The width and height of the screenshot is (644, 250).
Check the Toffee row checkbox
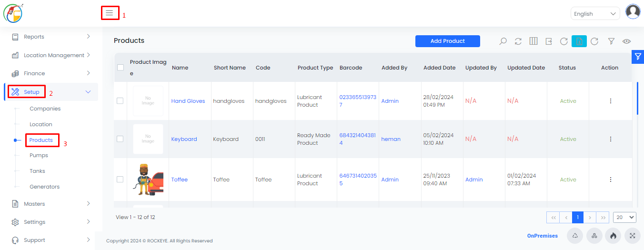(120, 180)
